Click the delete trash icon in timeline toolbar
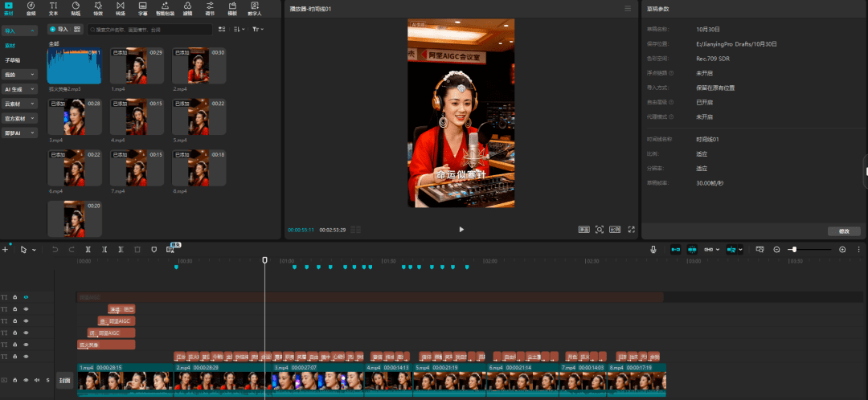The width and height of the screenshot is (868, 400). pos(137,250)
